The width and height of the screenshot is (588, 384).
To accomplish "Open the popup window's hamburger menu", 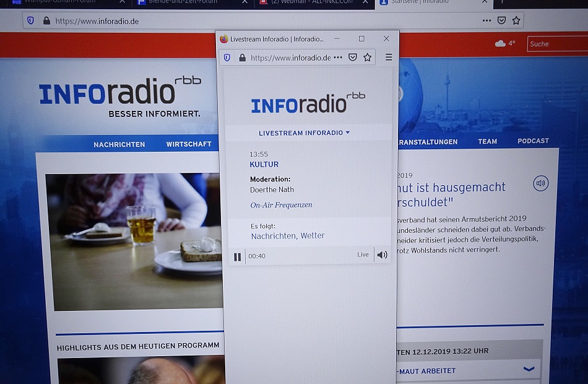I will pos(389,57).
